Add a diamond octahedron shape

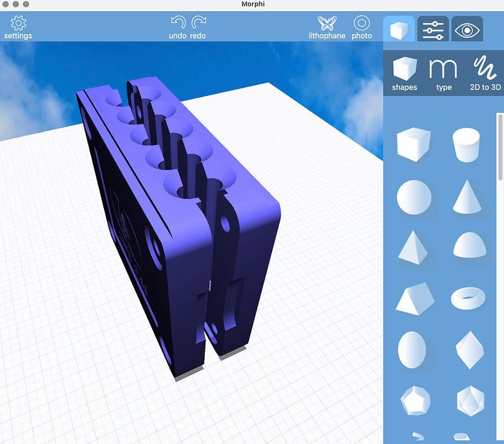[469, 350]
